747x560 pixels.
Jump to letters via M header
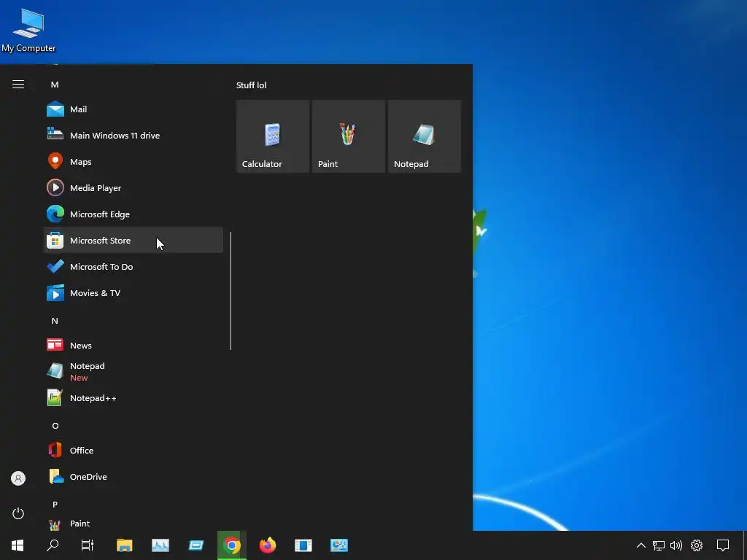pyautogui.click(x=55, y=85)
